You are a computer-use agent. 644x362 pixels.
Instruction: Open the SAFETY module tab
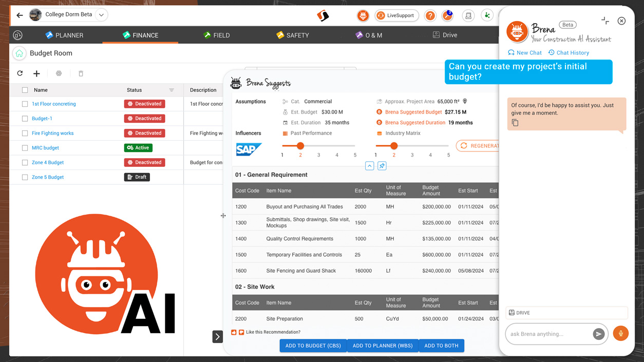[x=292, y=35]
